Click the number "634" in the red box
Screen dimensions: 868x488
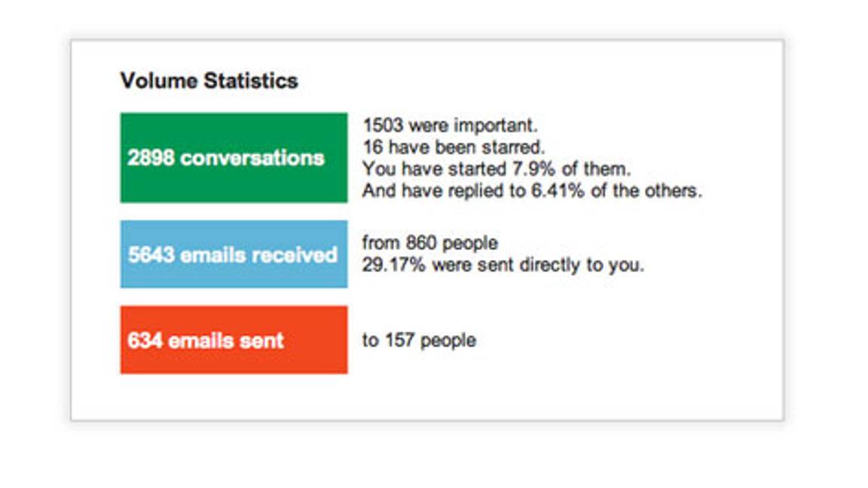(145, 340)
